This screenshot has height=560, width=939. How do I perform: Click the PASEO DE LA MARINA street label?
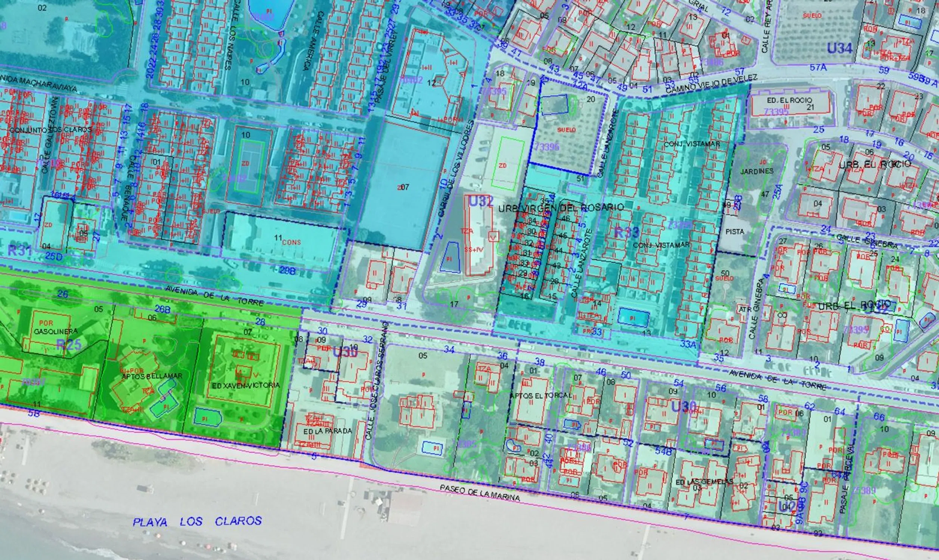pos(480,493)
